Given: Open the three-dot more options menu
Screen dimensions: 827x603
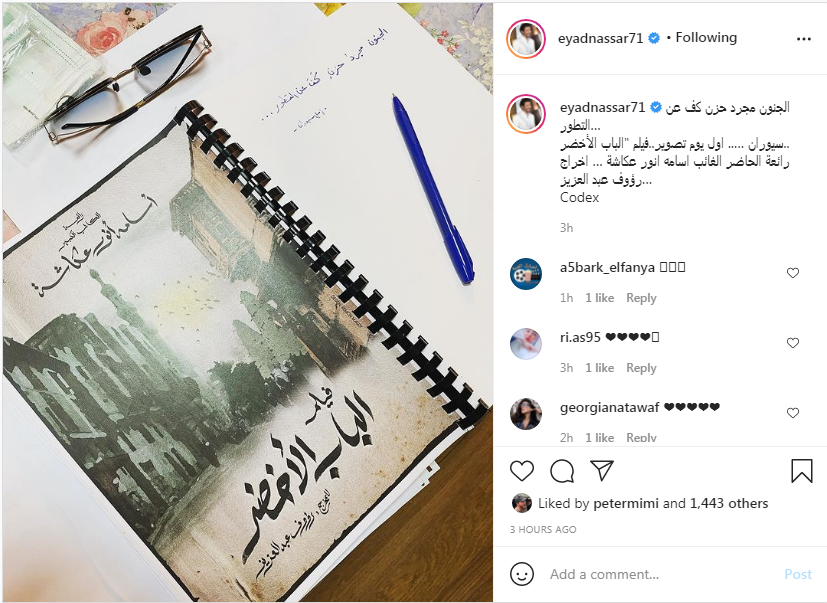Looking at the screenshot, I should (803, 39).
